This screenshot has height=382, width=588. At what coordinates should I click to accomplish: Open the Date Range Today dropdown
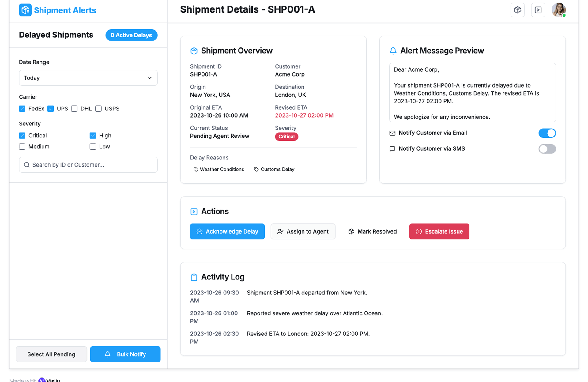(x=88, y=78)
